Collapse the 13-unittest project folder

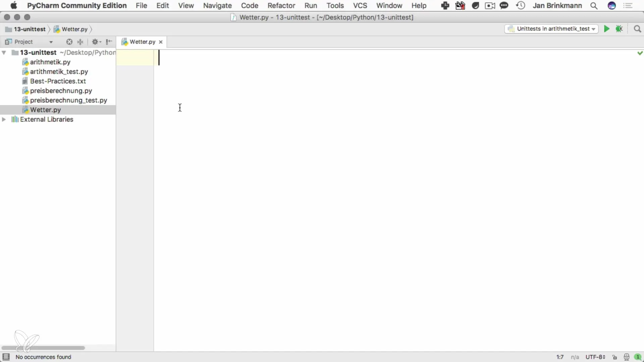point(4,53)
